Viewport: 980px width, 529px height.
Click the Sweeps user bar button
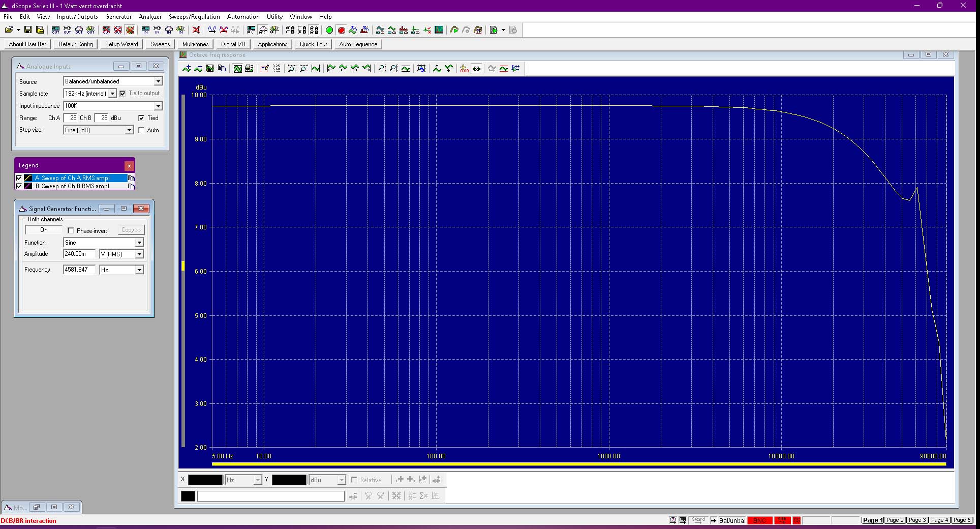pyautogui.click(x=160, y=44)
